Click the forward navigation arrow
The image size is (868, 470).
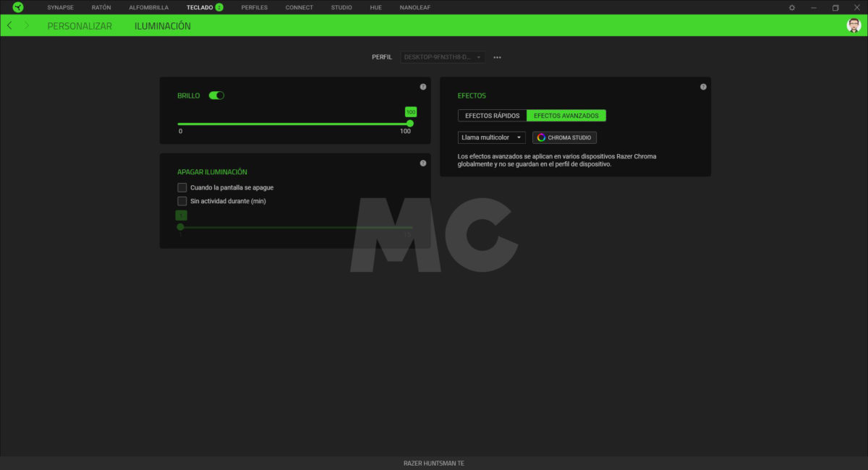[27, 25]
